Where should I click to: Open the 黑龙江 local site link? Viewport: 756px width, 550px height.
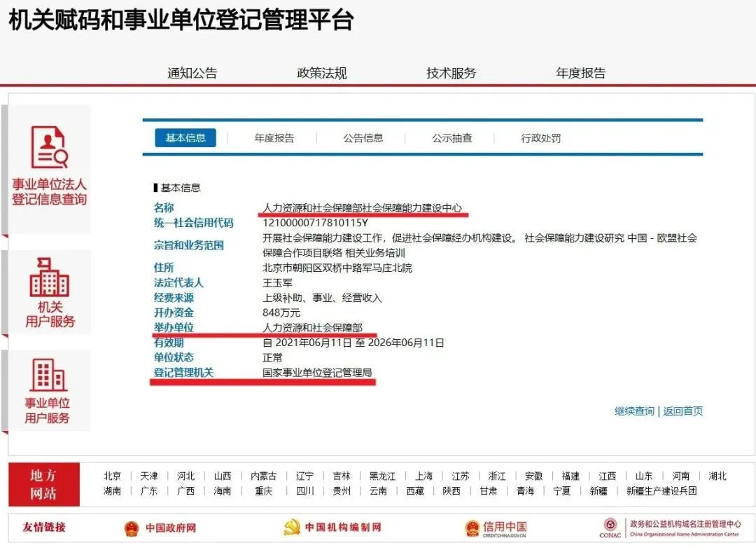(382, 476)
